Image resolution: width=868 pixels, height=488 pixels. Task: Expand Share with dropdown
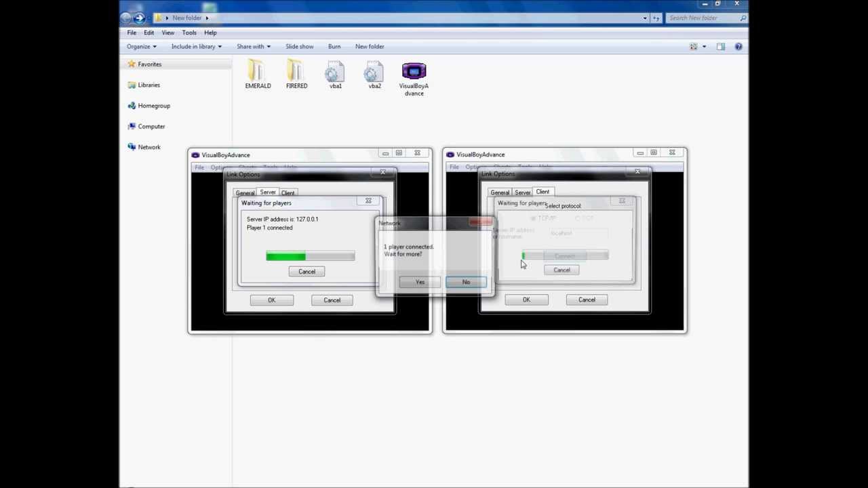click(253, 47)
